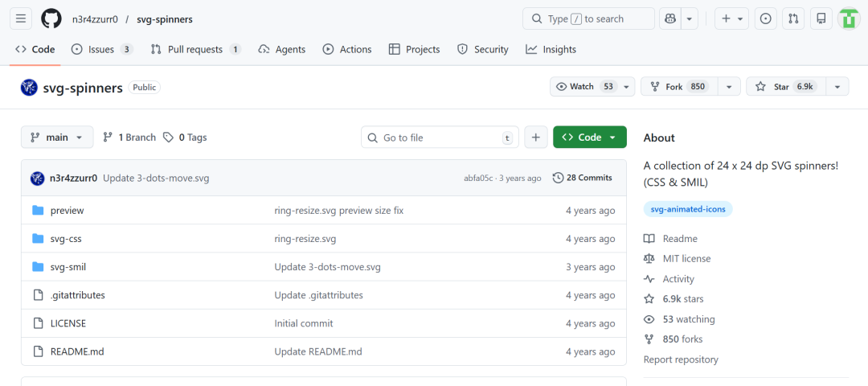Open the notifications inbox icon
The width and height of the screenshot is (868, 386).
[821, 18]
